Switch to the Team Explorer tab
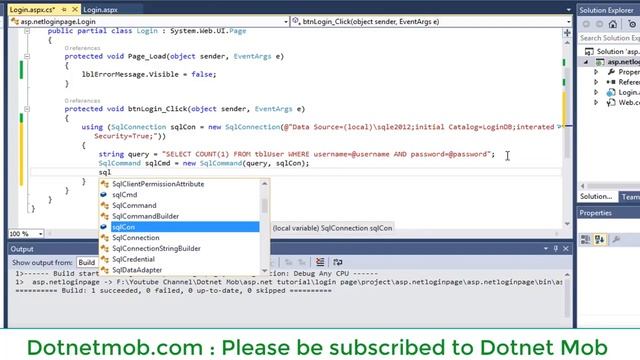640x360 pixels. tap(630, 197)
